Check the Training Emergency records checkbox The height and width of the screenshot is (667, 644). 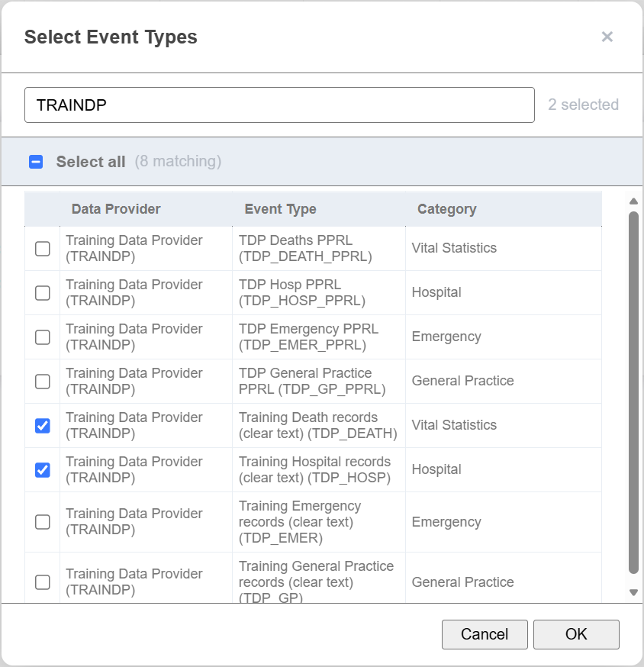(x=43, y=522)
